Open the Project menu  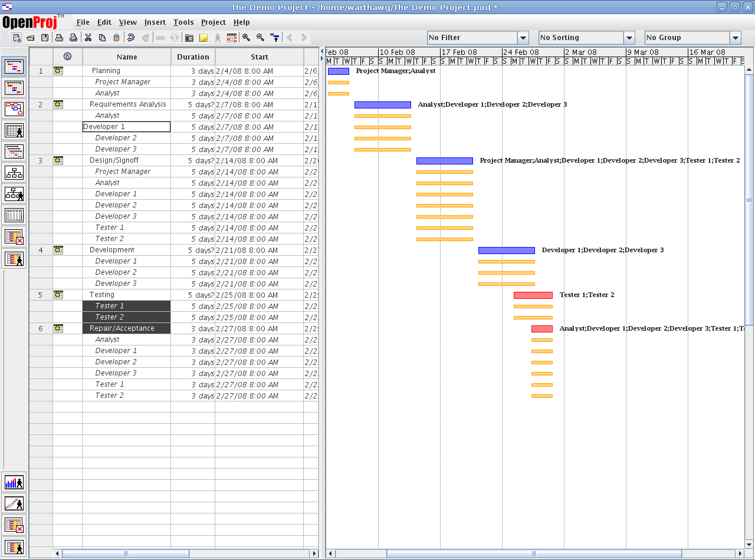point(213,22)
